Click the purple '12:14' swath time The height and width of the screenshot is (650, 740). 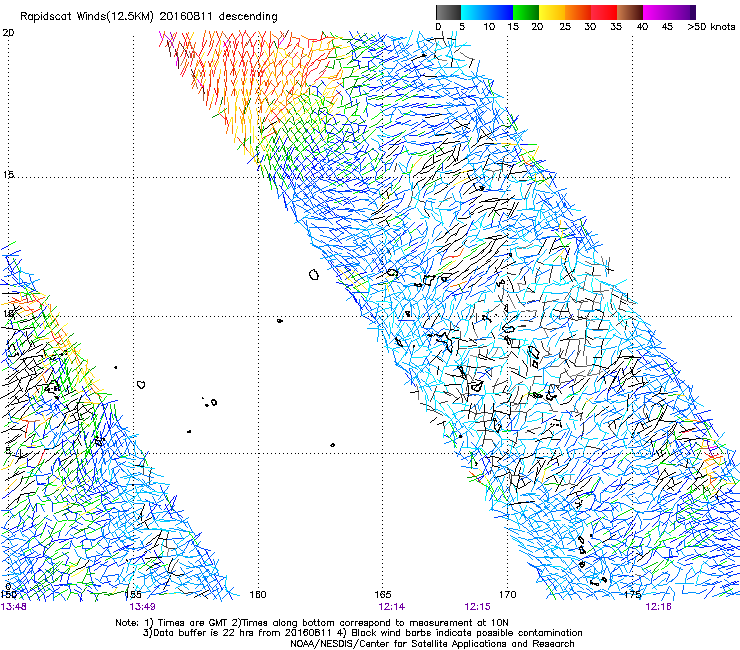tap(392, 607)
